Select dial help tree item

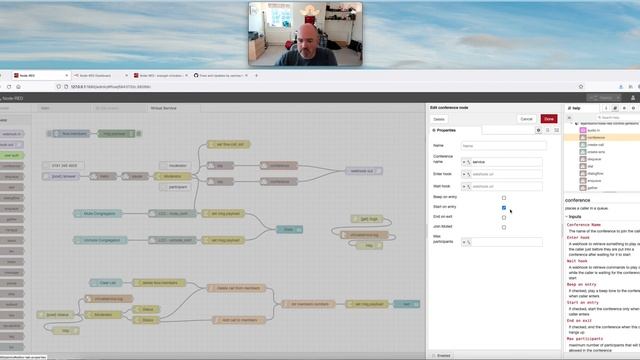tap(590, 166)
